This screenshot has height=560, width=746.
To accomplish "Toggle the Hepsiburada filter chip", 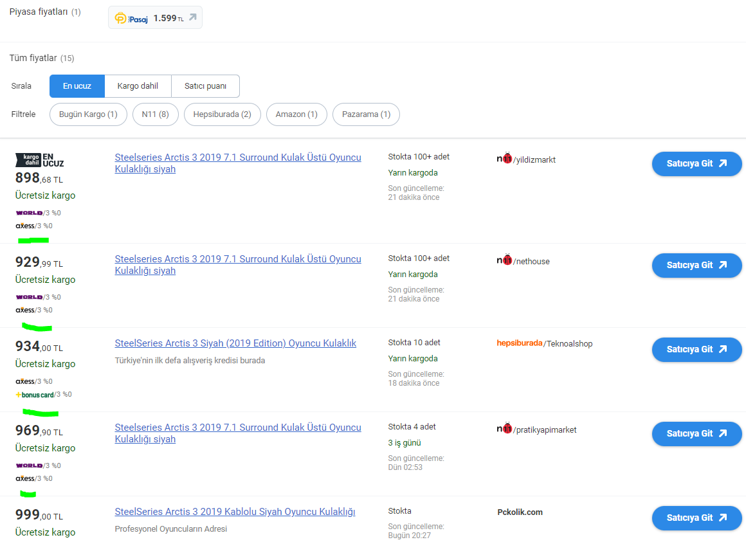I will click(223, 114).
